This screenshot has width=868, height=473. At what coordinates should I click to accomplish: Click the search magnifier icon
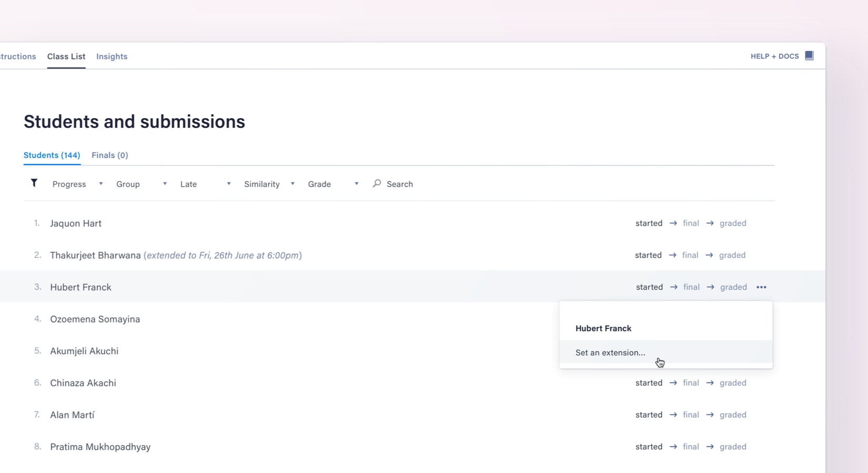click(x=377, y=183)
